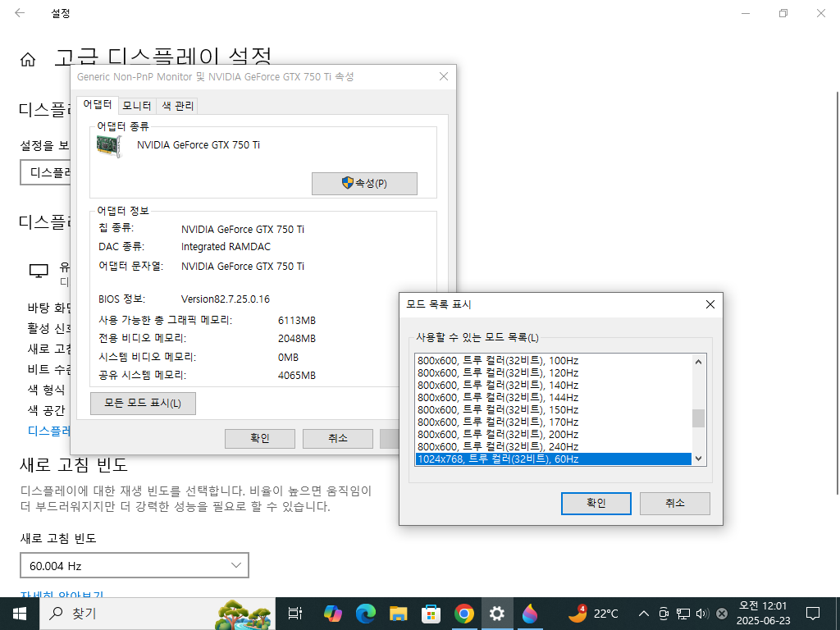The height and width of the screenshot is (630, 840).
Task: Launch Copilot from the taskbar
Action: [333, 614]
